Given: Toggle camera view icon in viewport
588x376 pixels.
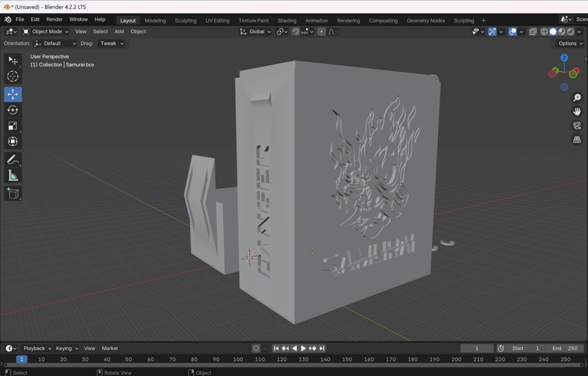Looking at the screenshot, I should point(577,126).
